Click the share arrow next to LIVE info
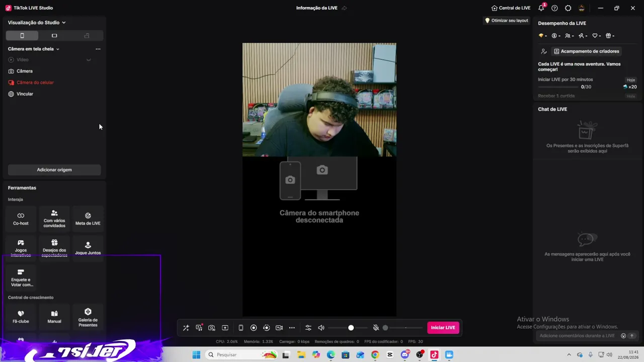The width and height of the screenshot is (644, 362). tap(344, 8)
